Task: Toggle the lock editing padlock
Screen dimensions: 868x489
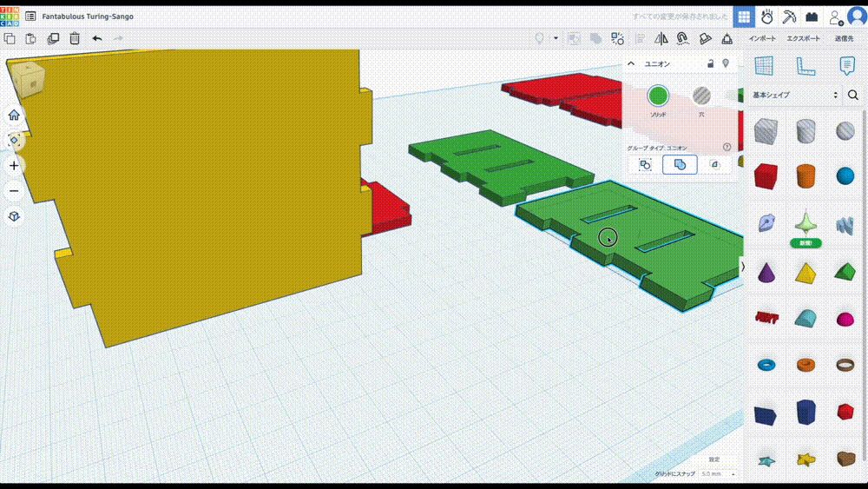Action: tap(711, 63)
